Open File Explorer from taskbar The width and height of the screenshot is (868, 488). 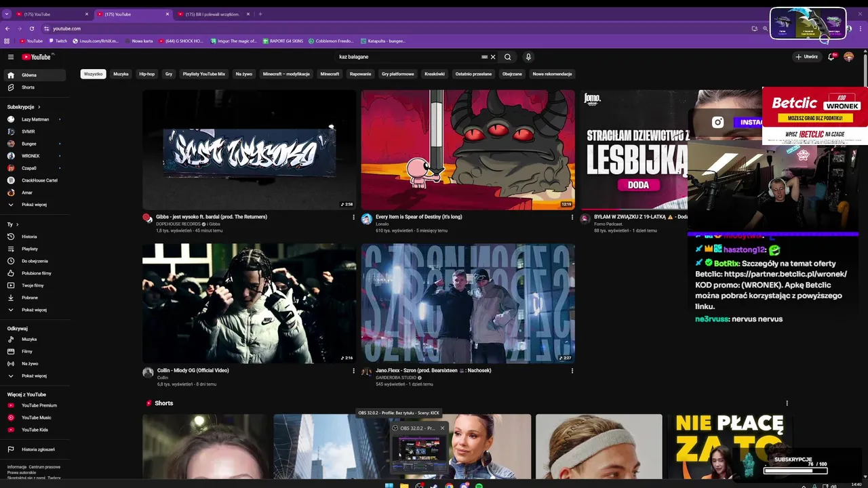click(404, 485)
